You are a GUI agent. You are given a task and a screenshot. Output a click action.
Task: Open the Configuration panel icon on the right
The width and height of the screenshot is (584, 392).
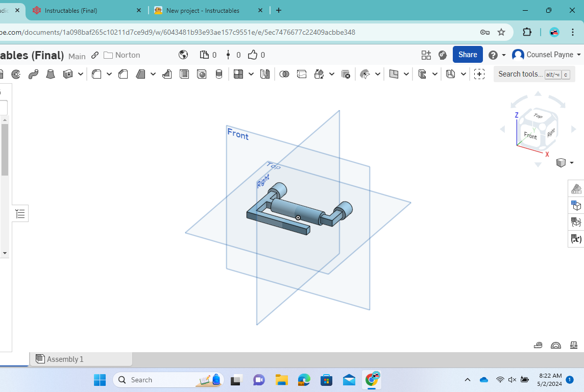576,205
